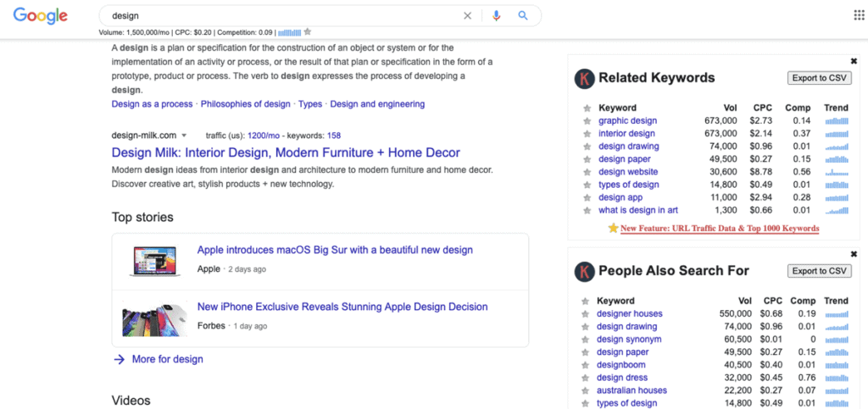The height and width of the screenshot is (409, 868).
Task: Star the designer houses keyword
Action: [585, 314]
